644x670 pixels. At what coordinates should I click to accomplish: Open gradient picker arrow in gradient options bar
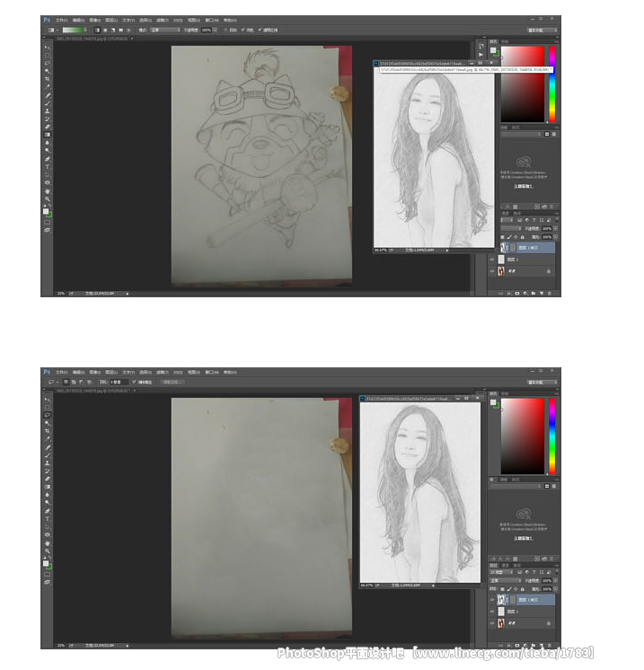[x=85, y=31]
